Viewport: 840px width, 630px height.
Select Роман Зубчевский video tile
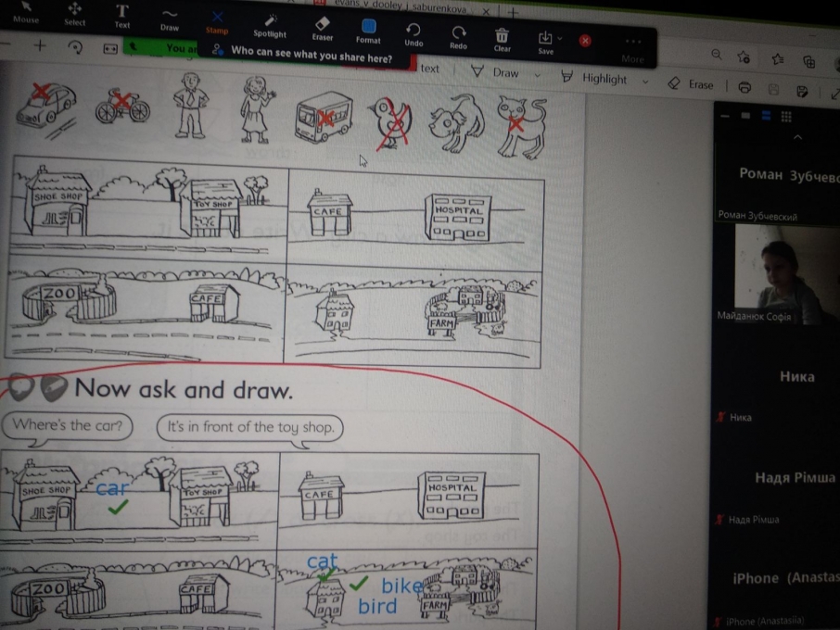click(x=777, y=182)
